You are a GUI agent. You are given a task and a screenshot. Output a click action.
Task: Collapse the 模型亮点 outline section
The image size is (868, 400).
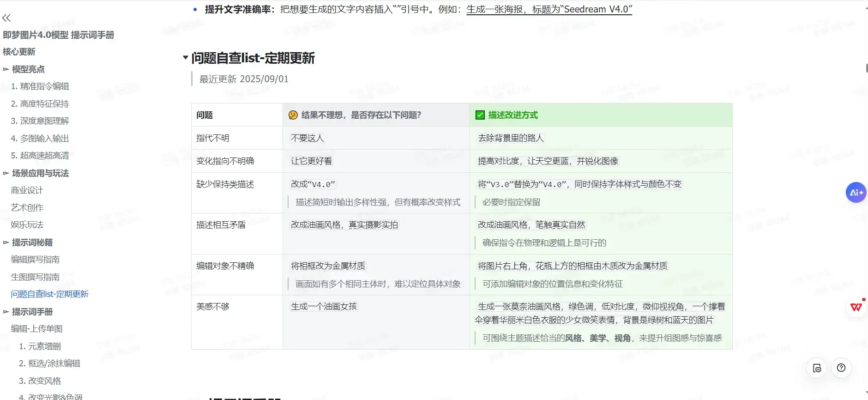pyautogui.click(x=6, y=69)
